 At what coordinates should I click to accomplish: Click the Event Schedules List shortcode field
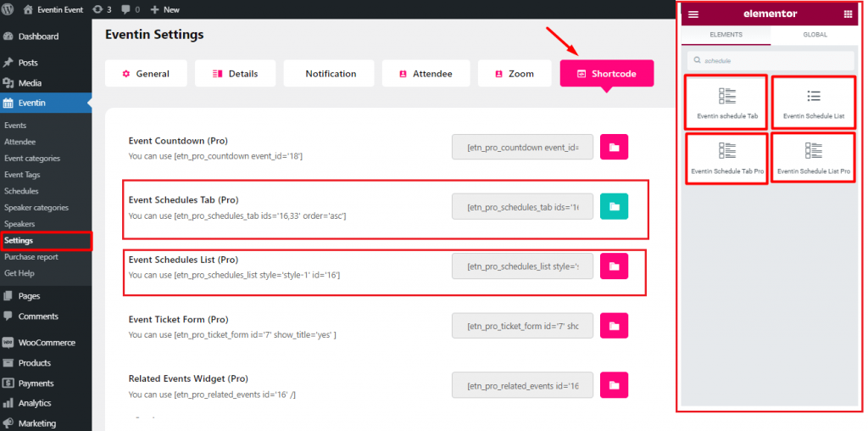(x=522, y=266)
